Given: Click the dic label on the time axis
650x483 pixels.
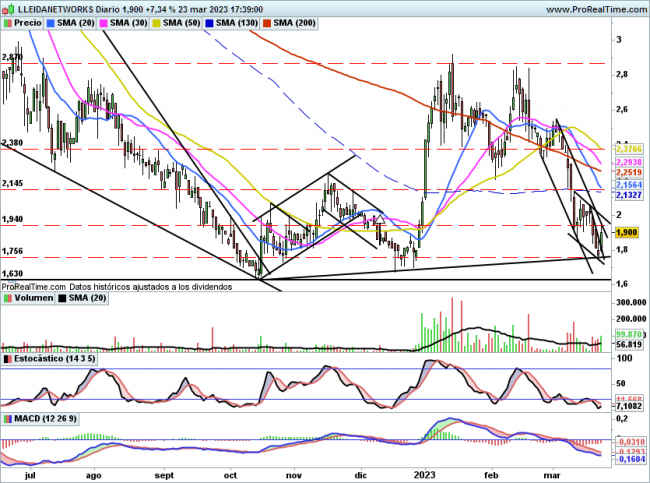Looking at the screenshot, I should pyautogui.click(x=361, y=475).
